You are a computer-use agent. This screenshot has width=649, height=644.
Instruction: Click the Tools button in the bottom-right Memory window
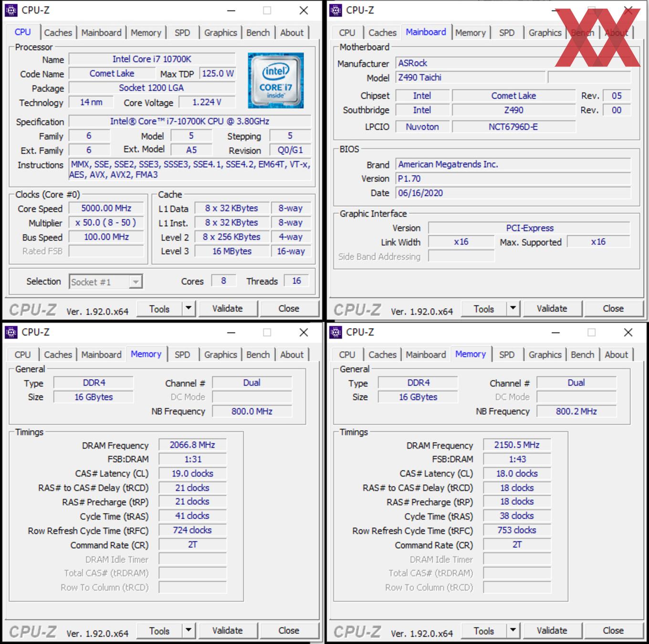[483, 631]
